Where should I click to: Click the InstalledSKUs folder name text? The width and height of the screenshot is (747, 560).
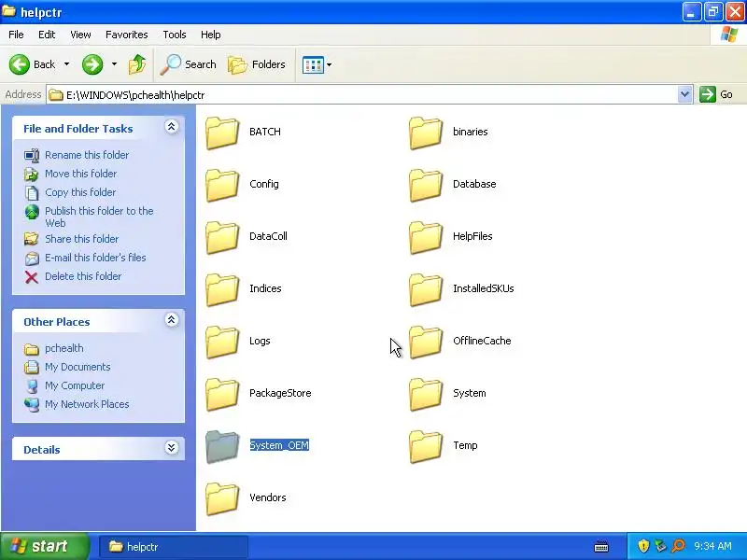coord(483,288)
